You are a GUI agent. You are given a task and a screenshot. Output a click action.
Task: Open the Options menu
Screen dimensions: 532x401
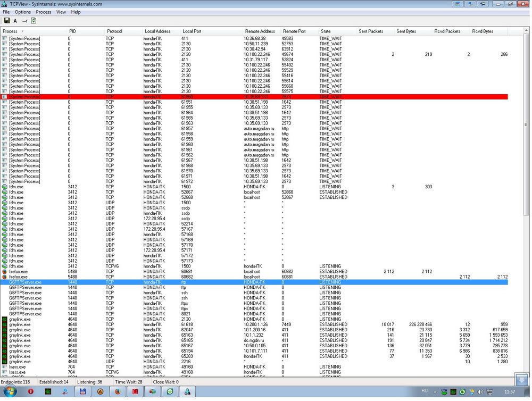(22, 12)
